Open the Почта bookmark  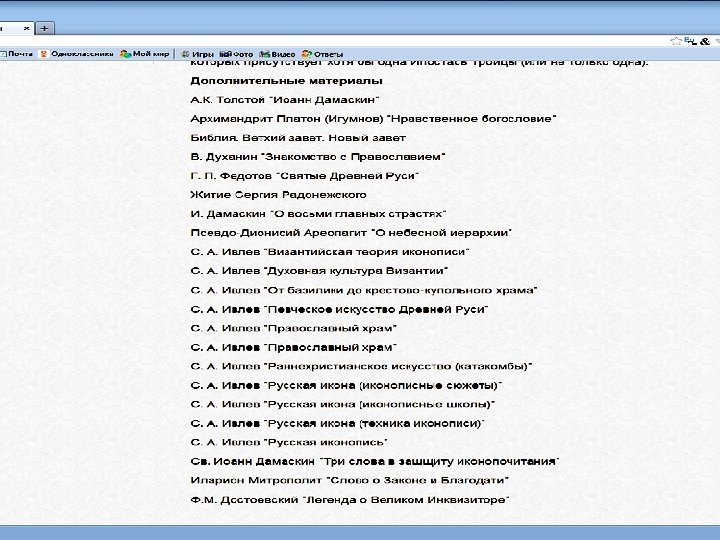coord(17,54)
